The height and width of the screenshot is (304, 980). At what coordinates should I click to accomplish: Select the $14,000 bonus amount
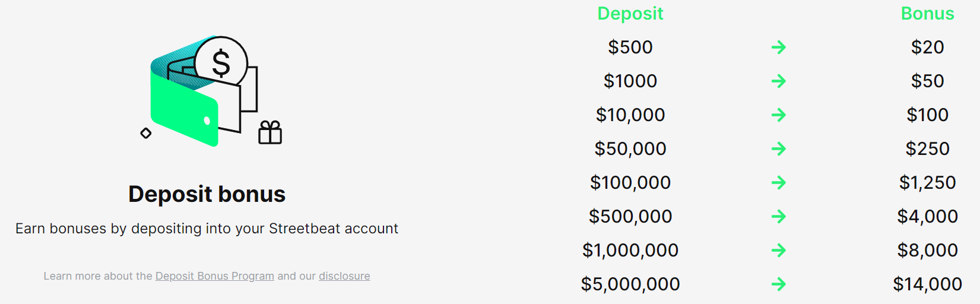coord(928,284)
